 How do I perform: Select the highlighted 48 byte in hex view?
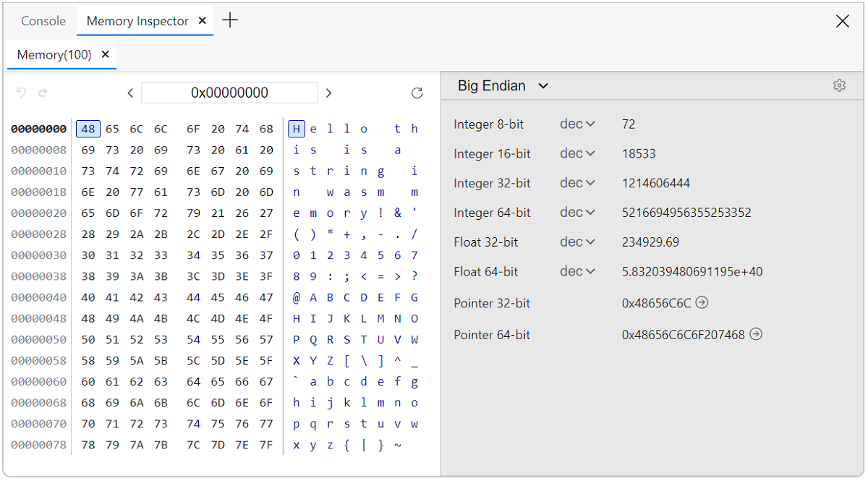[88, 128]
